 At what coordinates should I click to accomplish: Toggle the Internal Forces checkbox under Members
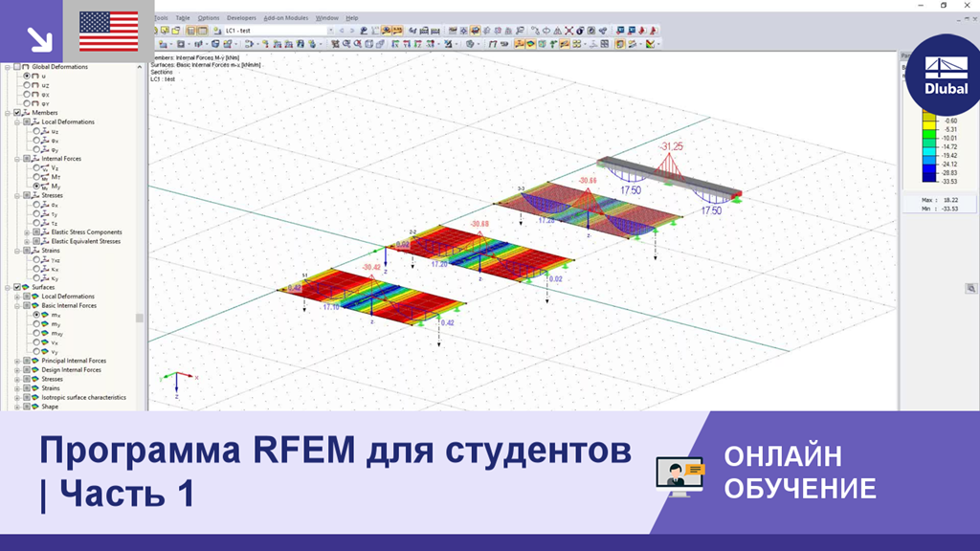click(x=27, y=159)
